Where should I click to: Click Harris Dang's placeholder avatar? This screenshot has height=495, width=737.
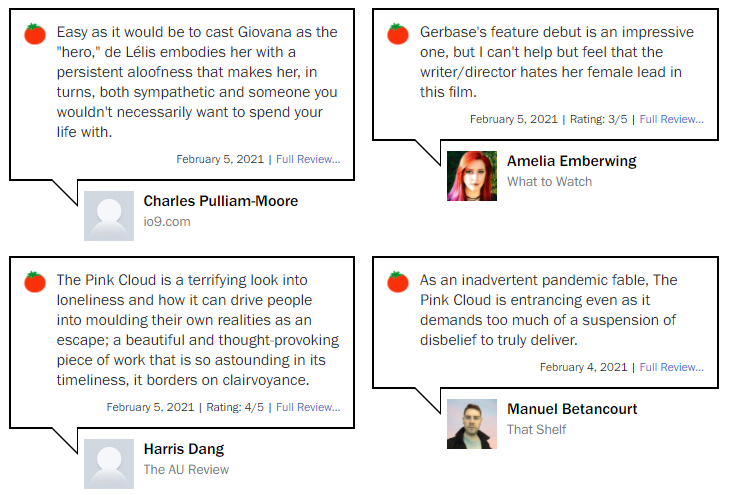point(109,464)
